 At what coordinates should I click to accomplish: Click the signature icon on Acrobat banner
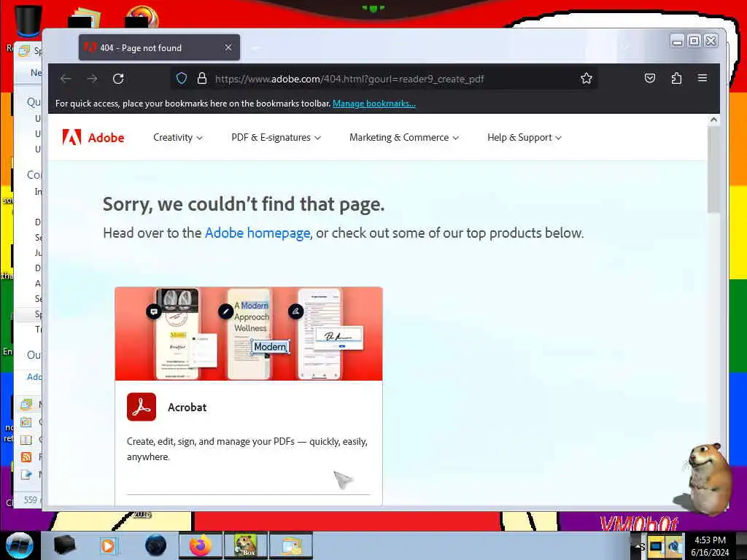pyautogui.click(x=296, y=311)
